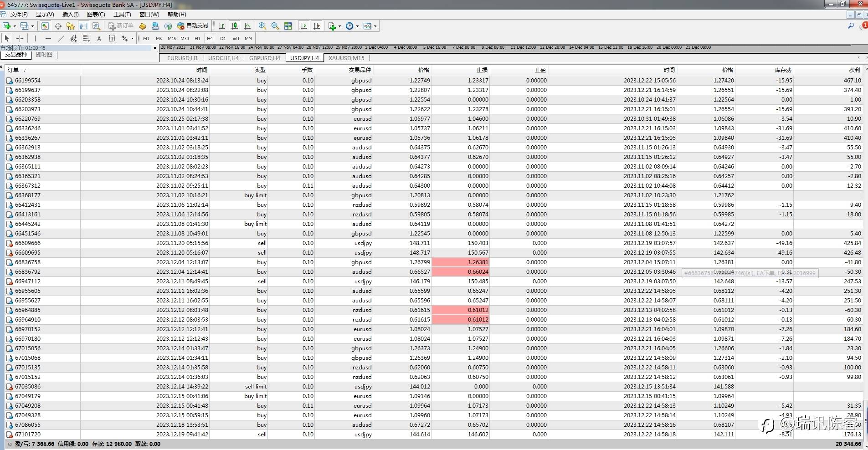Open the periodicity clock dropdown arrow

(x=357, y=26)
